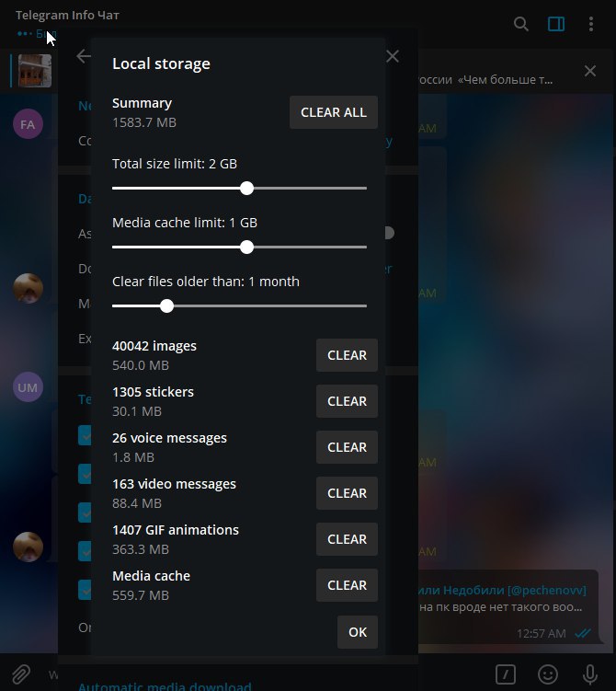
Task: Confirm with the OK button
Action: (358, 632)
